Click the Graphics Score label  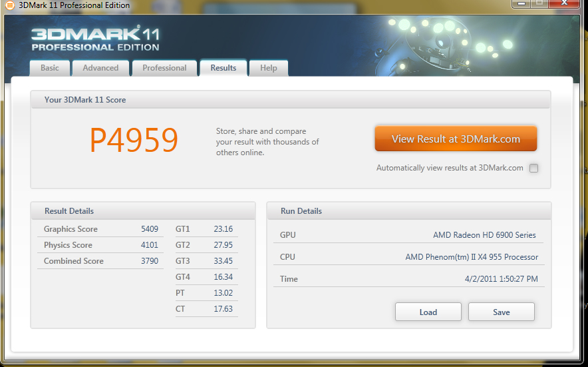click(x=71, y=228)
